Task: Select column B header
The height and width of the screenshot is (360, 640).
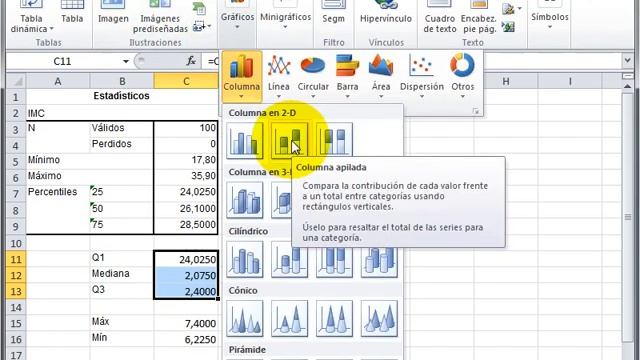Action: click(122, 81)
